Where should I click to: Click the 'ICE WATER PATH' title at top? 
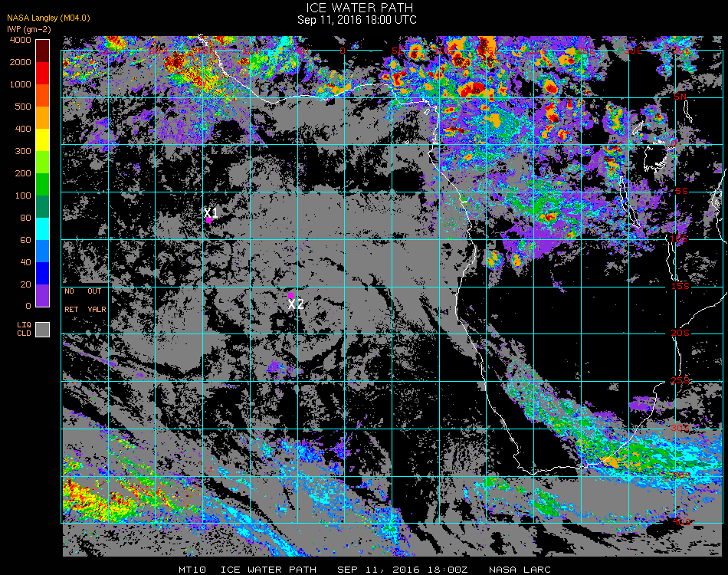[359, 8]
